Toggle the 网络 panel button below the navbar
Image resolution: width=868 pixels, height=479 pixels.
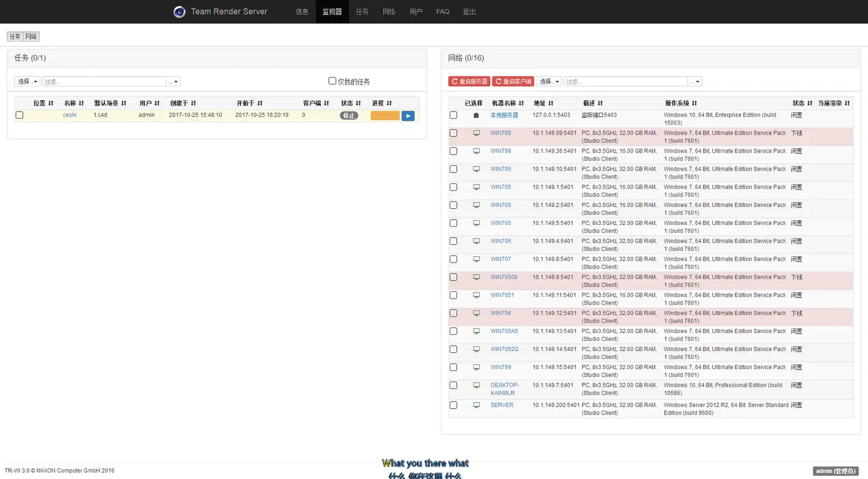(31, 37)
